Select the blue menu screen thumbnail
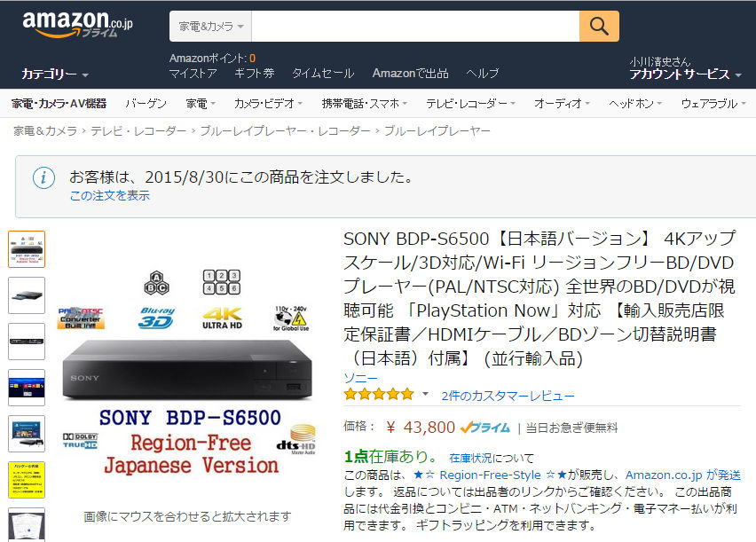 pos(27,388)
